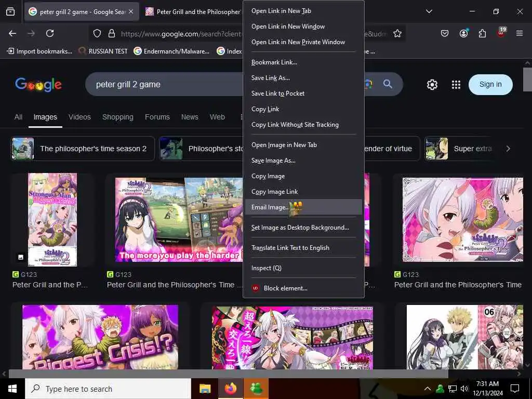532x399 pixels.
Task: Click the Sign in button
Action: (490, 85)
